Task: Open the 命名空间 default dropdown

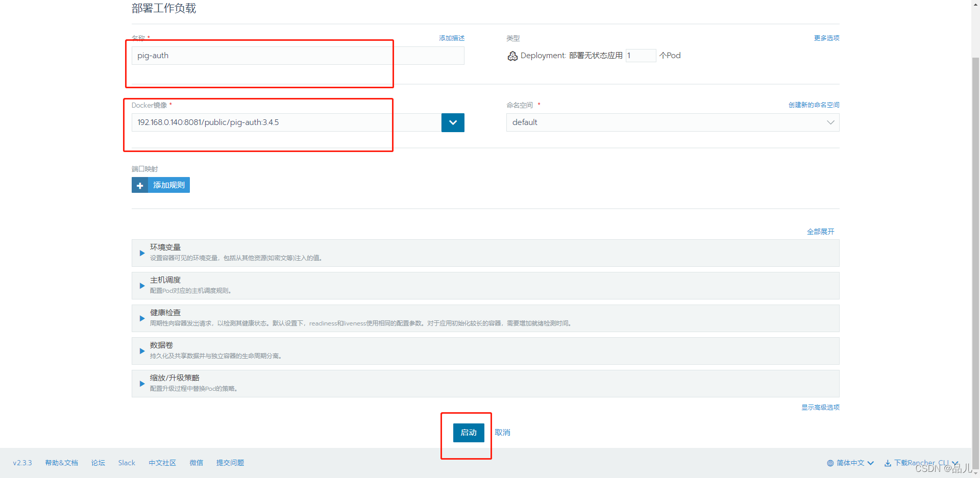Action: (673, 122)
